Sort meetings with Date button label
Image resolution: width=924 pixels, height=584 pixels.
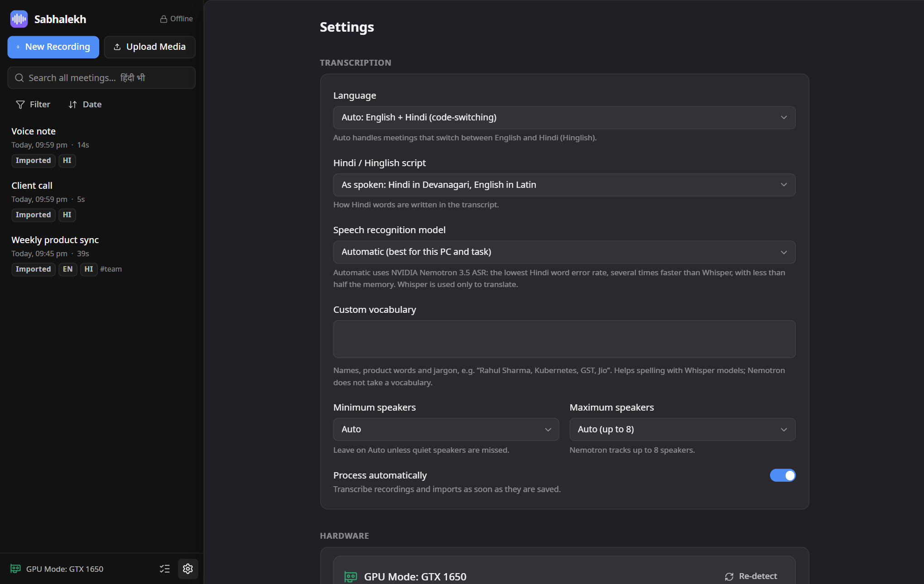click(x=92, y=105)
